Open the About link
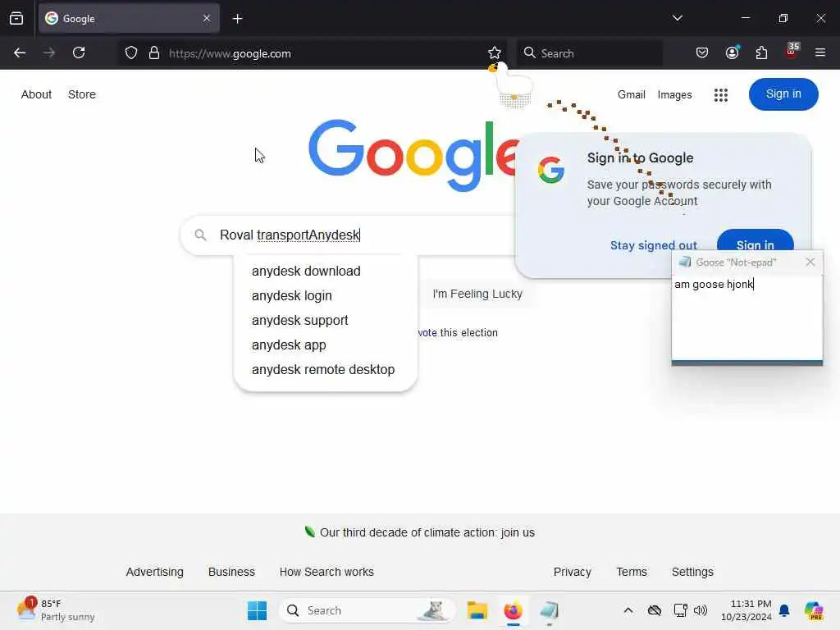This screenshot has width=840, height=630. tap(36, 94)
